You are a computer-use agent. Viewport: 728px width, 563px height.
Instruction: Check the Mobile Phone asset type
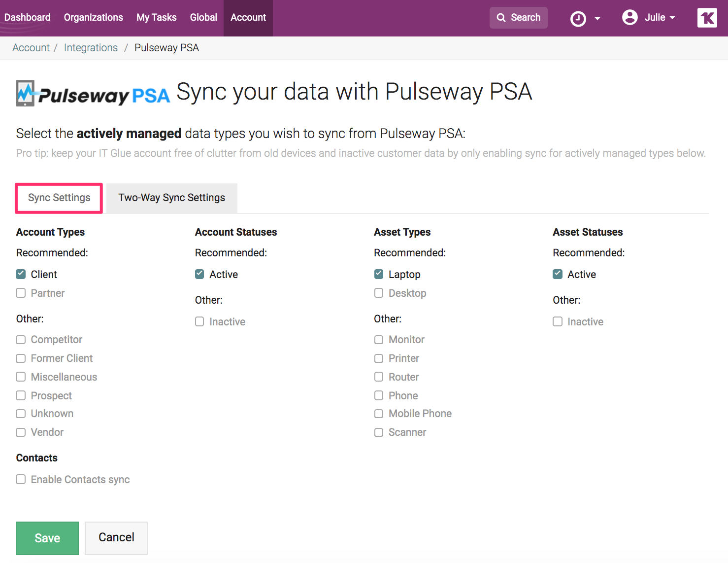(x=378, y=414)
